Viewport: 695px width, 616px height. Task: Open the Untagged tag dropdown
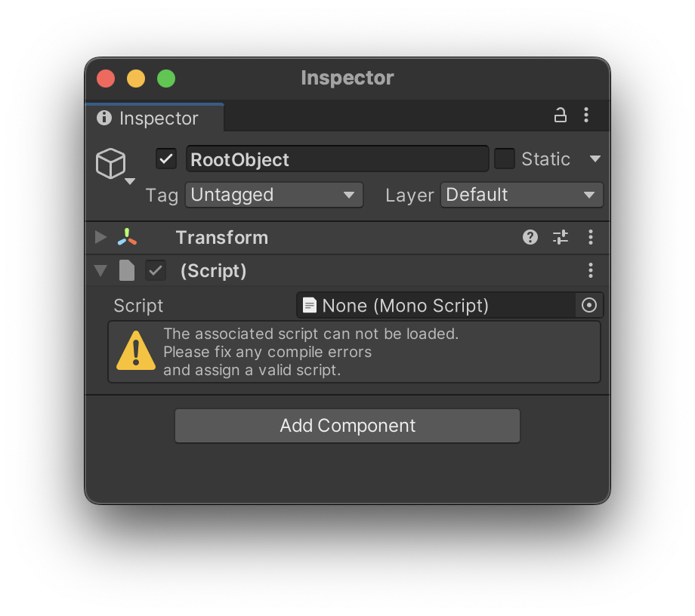tap(273, 195)
